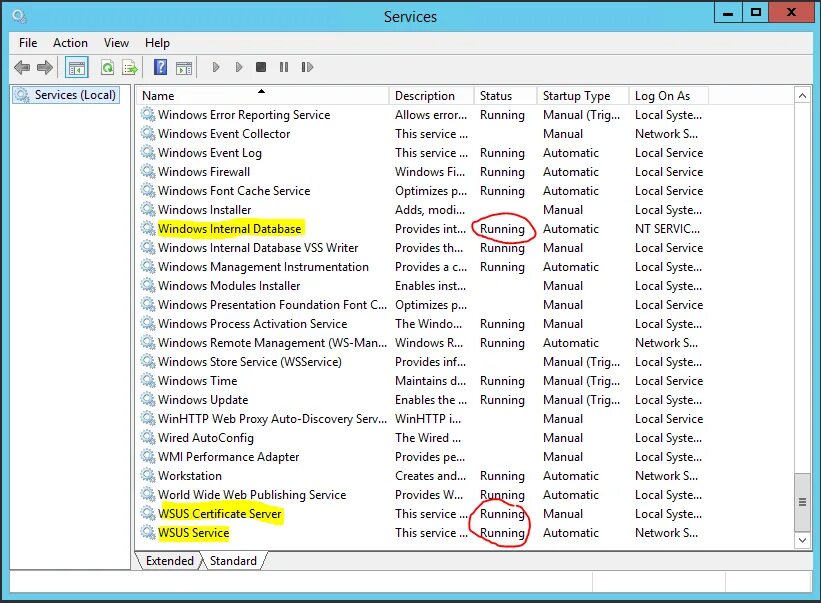The image size is (821, 603).
Task: Click the Export List toolbar icon
Action: tap(130, 68)
